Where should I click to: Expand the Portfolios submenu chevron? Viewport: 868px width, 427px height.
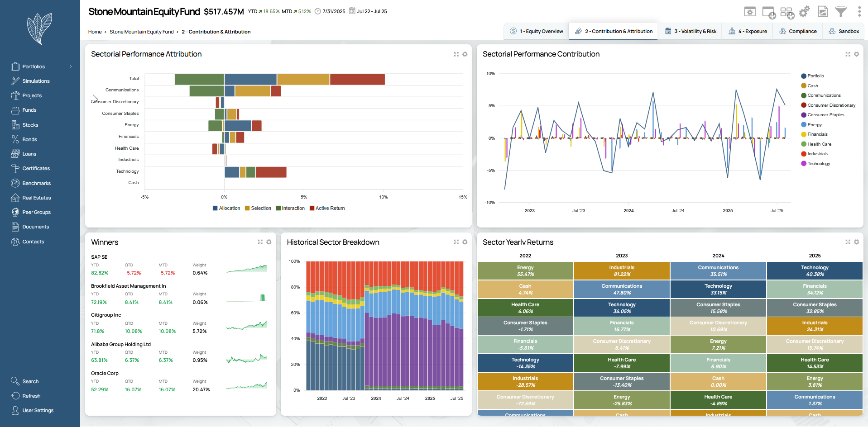pos(71,66)
